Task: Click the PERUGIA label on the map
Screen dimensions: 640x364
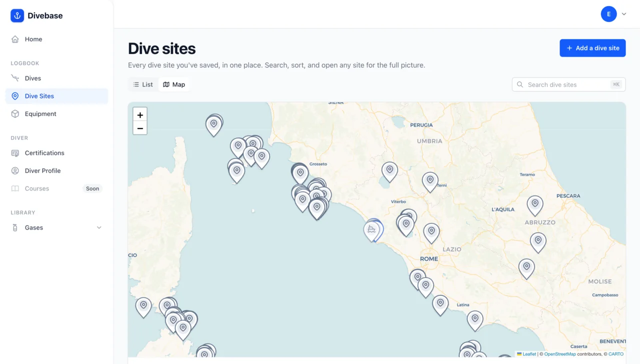Action: click(x=421, y=125)
